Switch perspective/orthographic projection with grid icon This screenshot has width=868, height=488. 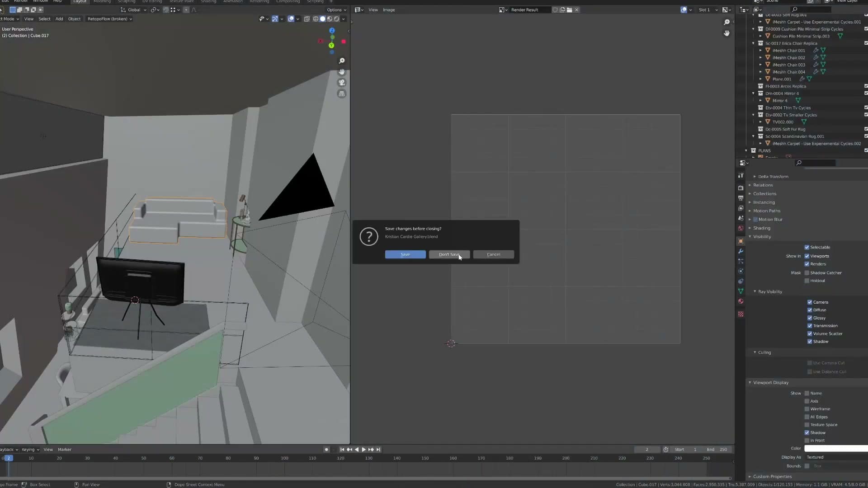pos(342,94)
